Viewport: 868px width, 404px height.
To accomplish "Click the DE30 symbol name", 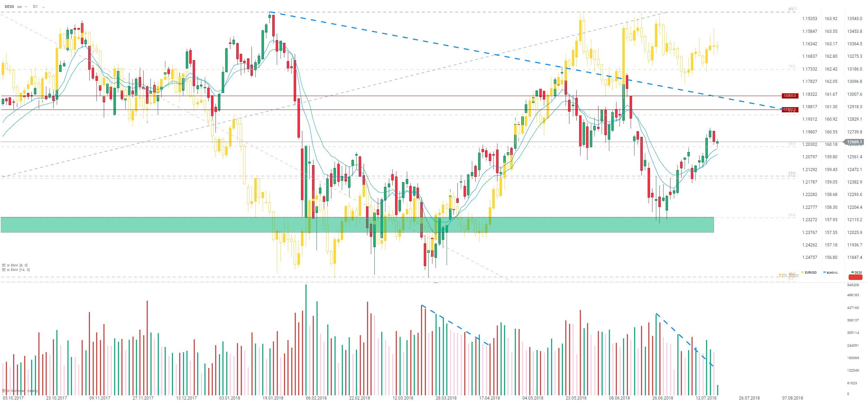I will click(9, 7).
